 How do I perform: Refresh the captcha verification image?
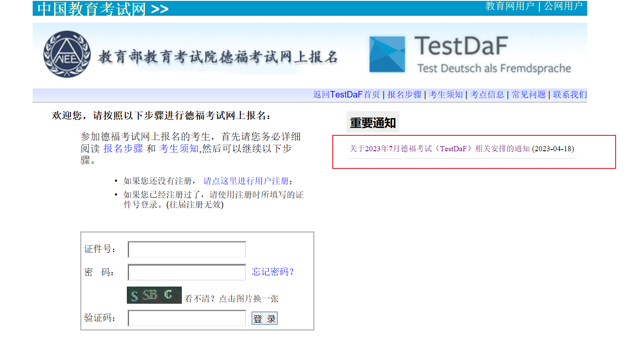(154, 295)
